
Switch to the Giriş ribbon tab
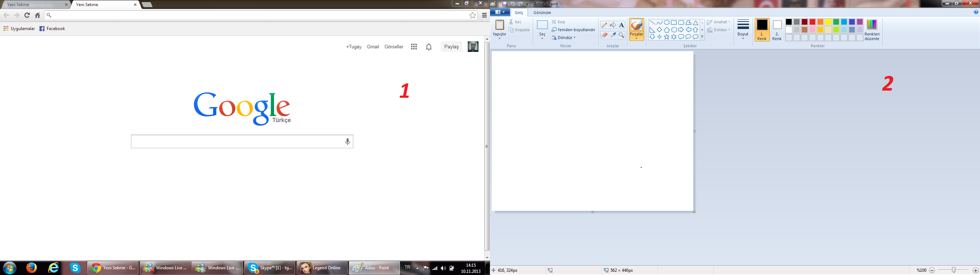point(519,13)
